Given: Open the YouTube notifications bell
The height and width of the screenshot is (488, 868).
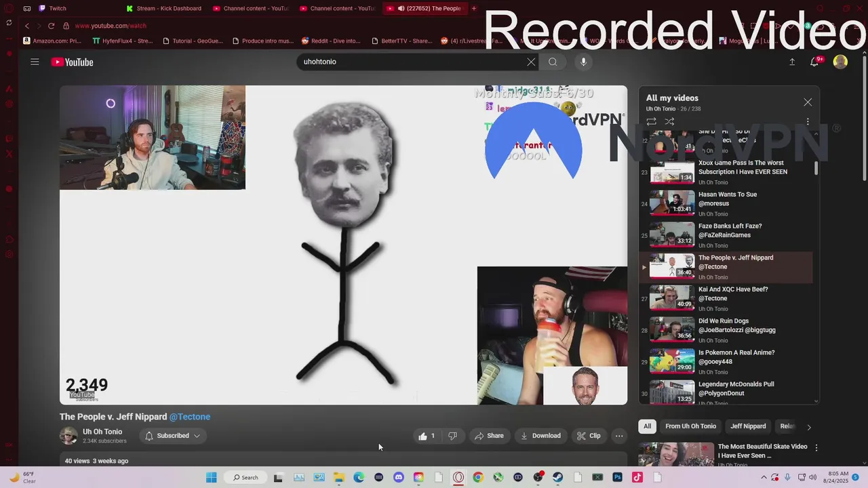Looking at the screenshot, I should (x=816, y=62).
